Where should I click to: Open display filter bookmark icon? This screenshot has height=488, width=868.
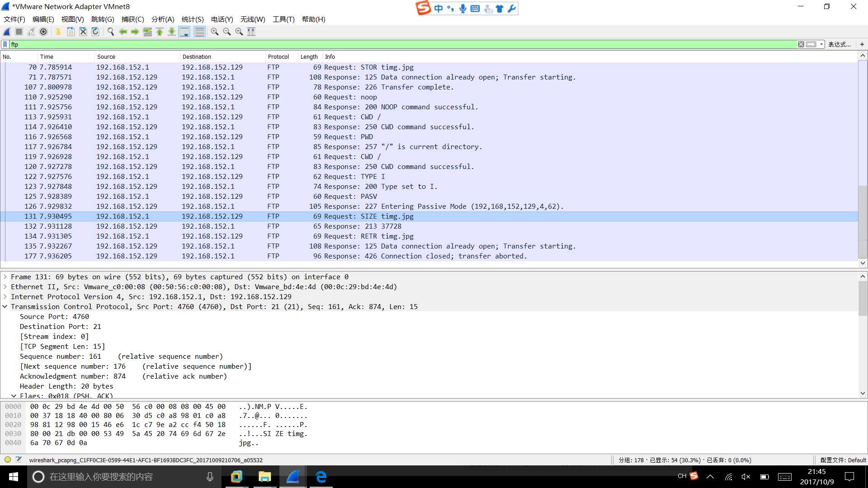(x=5, y=44)
